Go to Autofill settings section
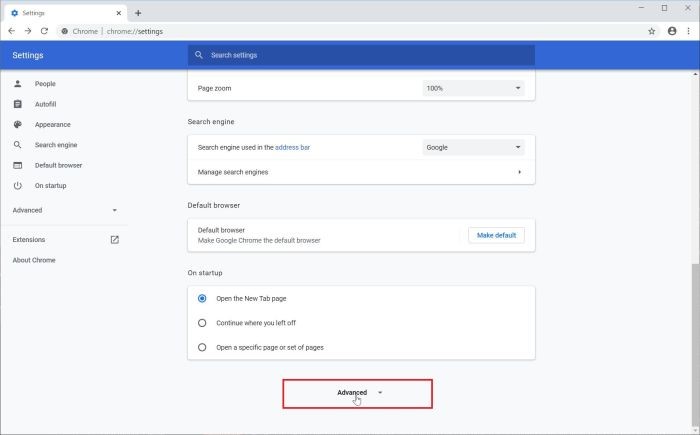The width and height of the screenshot is (700, 435). (x=46, y=104)
